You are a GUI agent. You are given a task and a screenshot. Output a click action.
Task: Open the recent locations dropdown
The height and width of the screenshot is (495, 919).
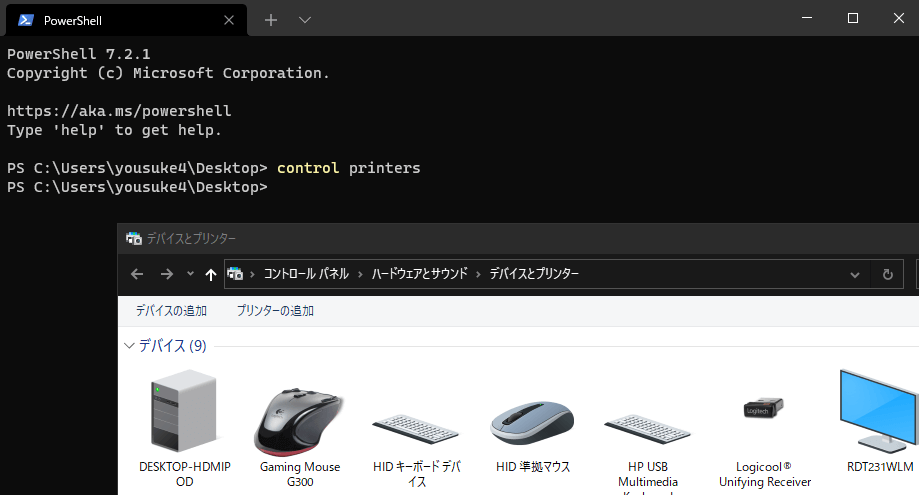pos(190,274)
